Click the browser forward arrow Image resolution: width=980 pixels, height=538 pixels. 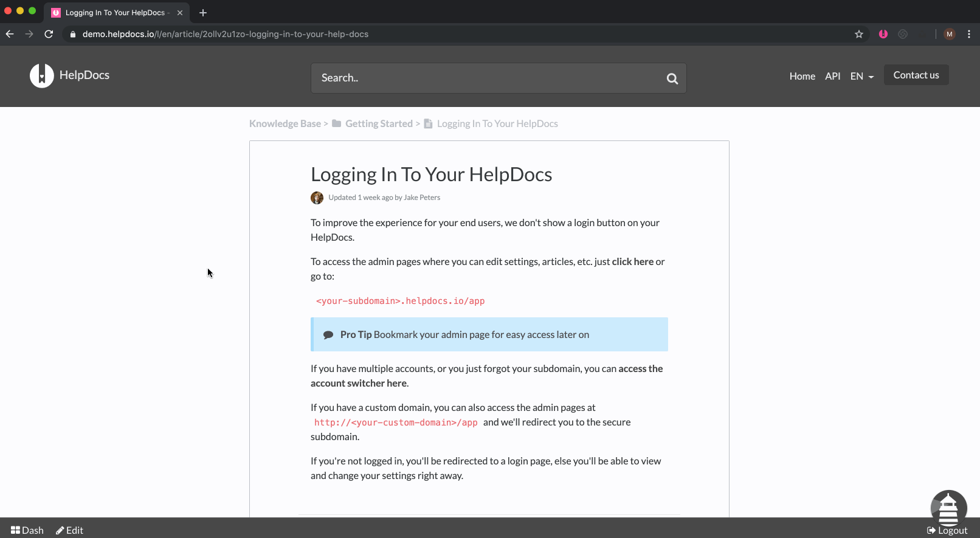pyautogui.click(x=29, y=34)
